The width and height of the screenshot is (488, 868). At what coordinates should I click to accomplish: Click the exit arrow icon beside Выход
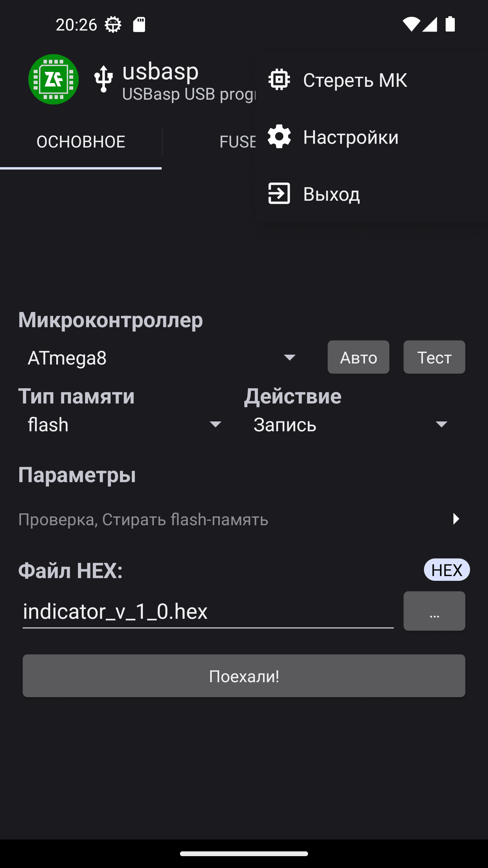(279, 194)
